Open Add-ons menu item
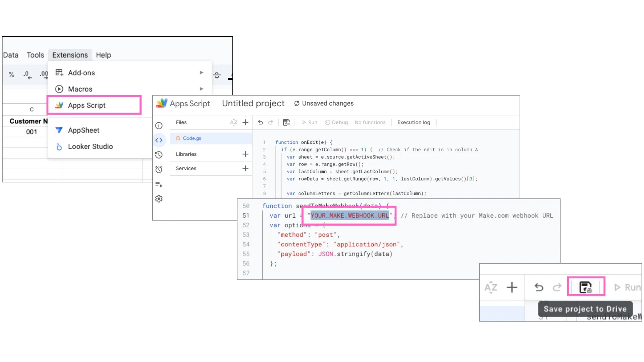The image size is (644, 362). pyautogui.click(x=129, y=73)
